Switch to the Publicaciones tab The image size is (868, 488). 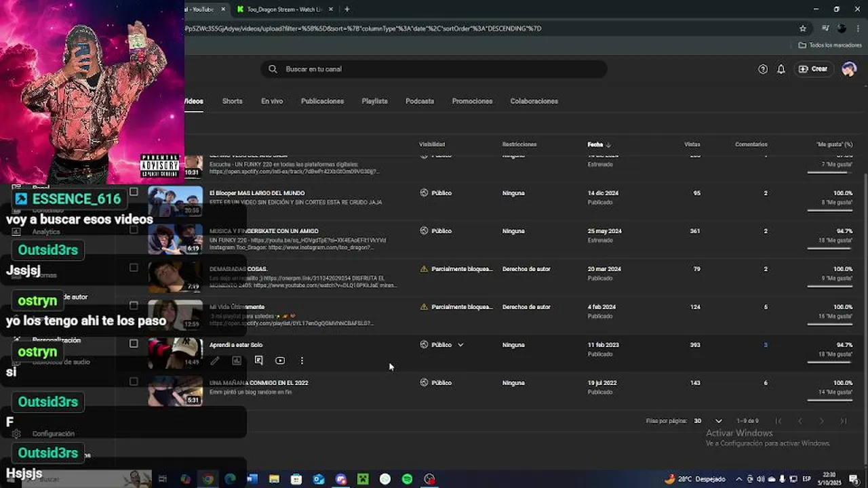322,101
